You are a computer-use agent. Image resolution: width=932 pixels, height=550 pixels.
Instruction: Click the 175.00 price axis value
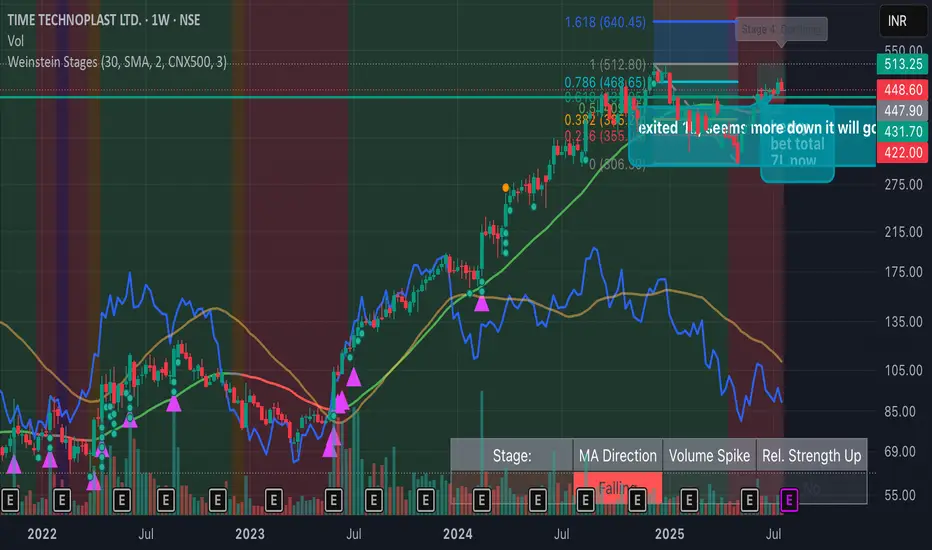pos(903,272)
